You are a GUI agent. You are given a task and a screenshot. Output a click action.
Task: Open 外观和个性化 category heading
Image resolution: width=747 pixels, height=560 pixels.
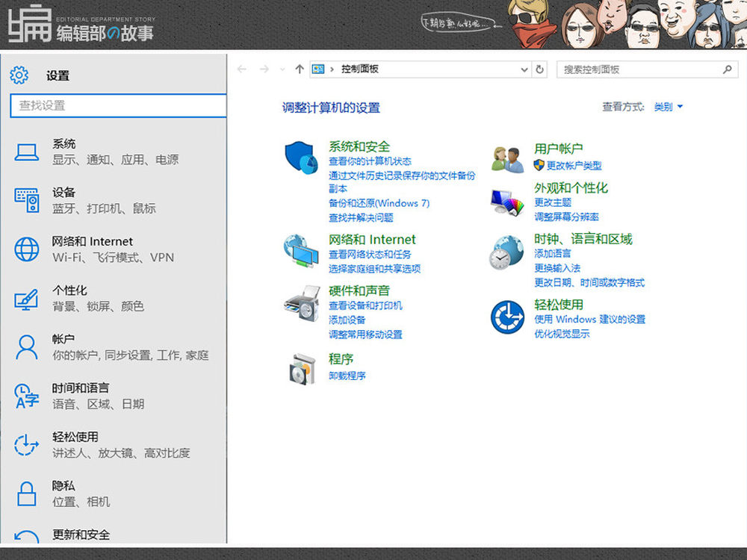[x=571, y=188]
